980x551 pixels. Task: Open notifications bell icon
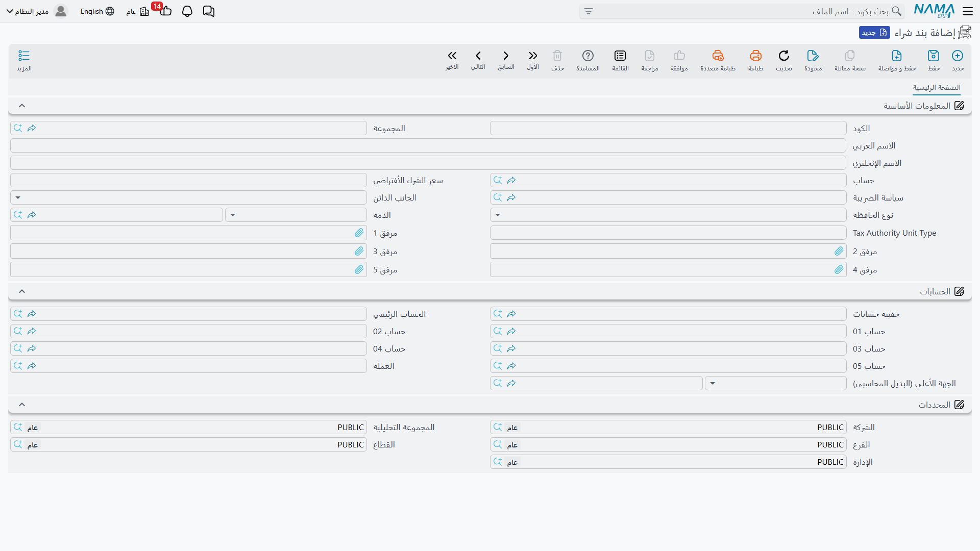[187, 11]
